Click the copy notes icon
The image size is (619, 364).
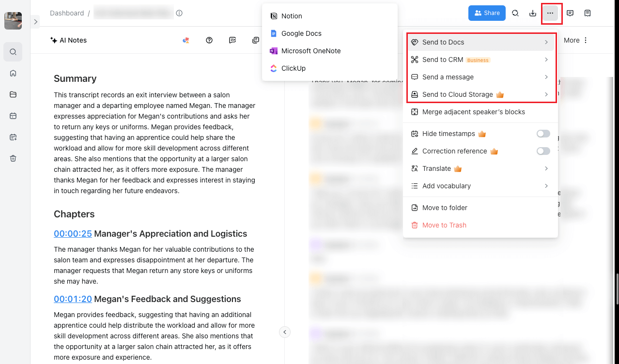[x=256, y=40]
